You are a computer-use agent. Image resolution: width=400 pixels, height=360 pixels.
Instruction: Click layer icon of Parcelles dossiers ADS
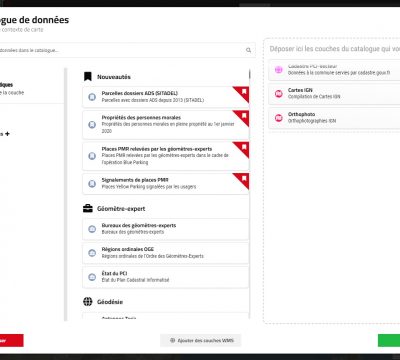point(92,97)
